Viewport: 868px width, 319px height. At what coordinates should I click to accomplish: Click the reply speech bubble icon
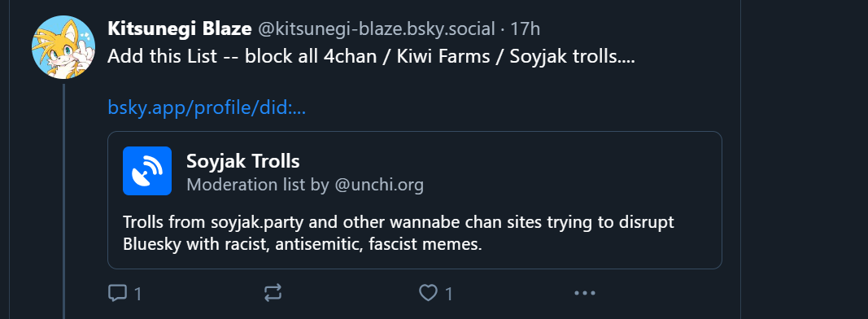[117, 293]
